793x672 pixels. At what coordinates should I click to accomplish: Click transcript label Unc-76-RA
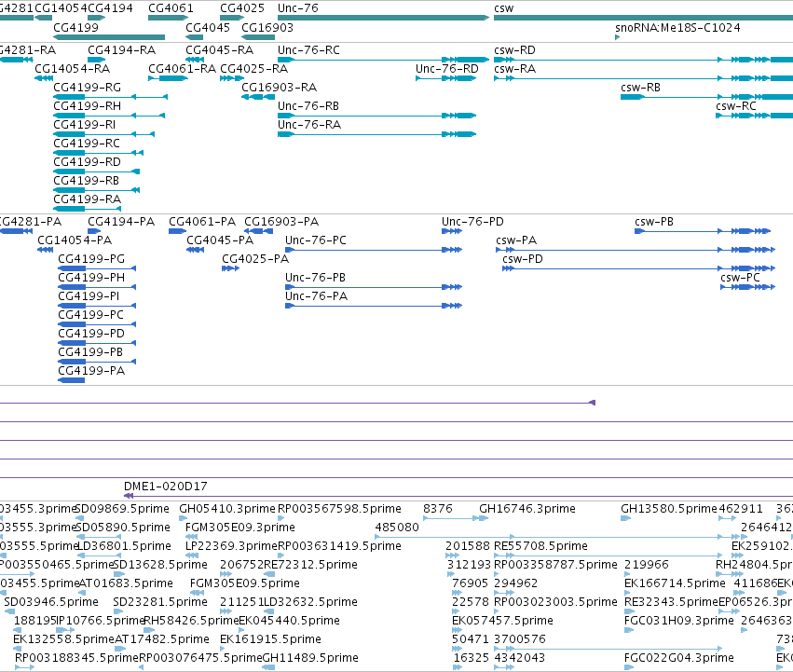(309, 125)
